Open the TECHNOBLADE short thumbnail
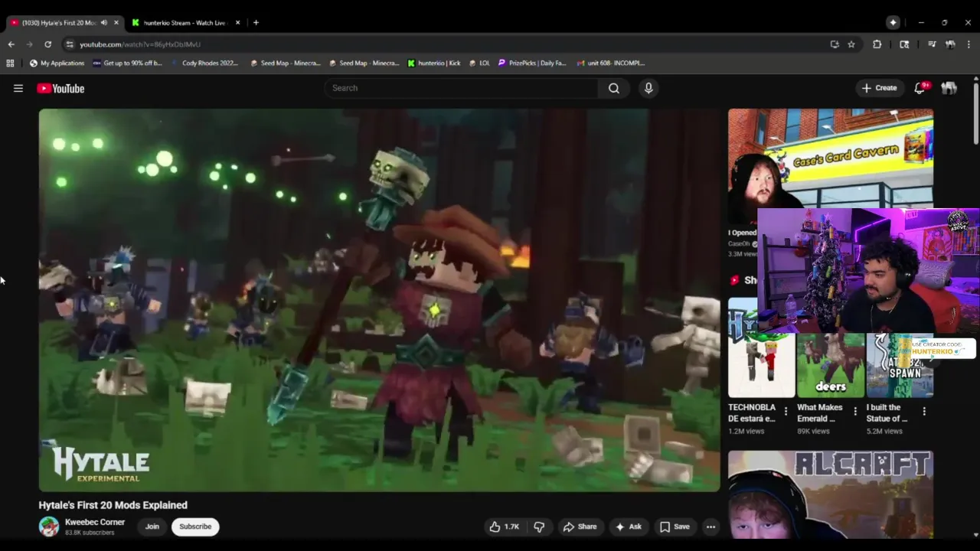This screenshot has height=551, width=980. tap(762, 347)
